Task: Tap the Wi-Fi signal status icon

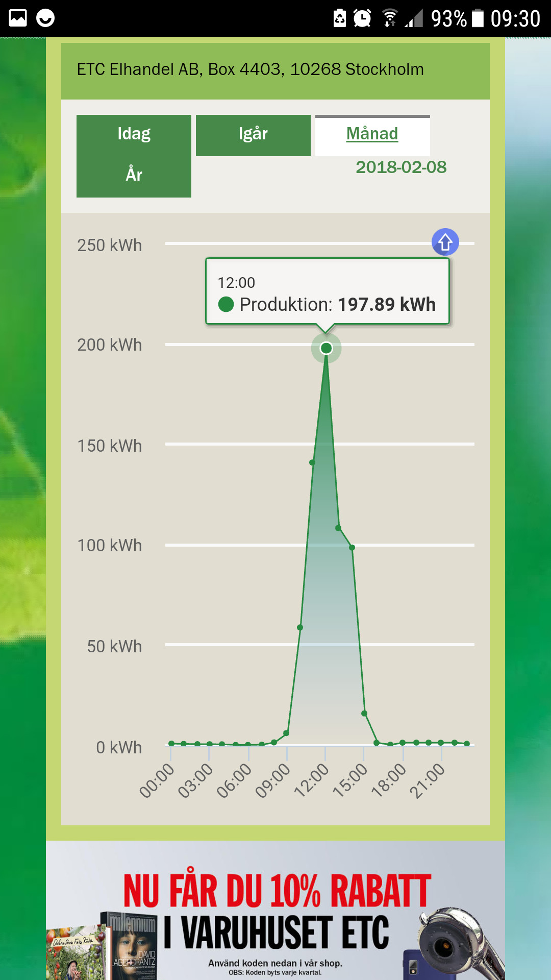Action: pyautogui.click(x=390, y=18)
